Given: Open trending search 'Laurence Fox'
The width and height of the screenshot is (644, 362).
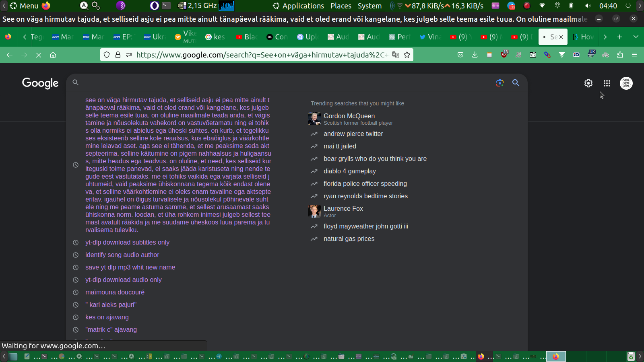Looking at the screenshot, I should (x=343, y=209).
